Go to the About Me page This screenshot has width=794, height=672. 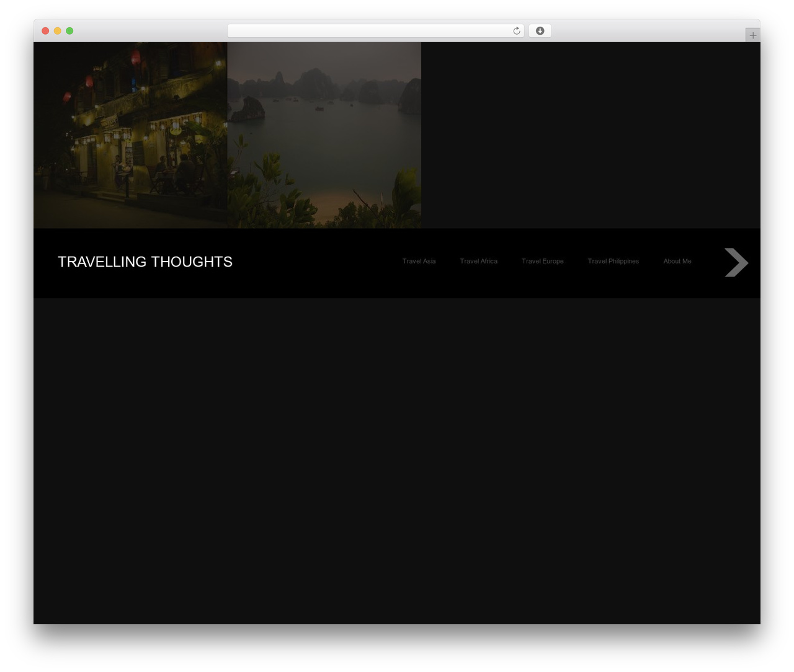(x=677, y=261)
